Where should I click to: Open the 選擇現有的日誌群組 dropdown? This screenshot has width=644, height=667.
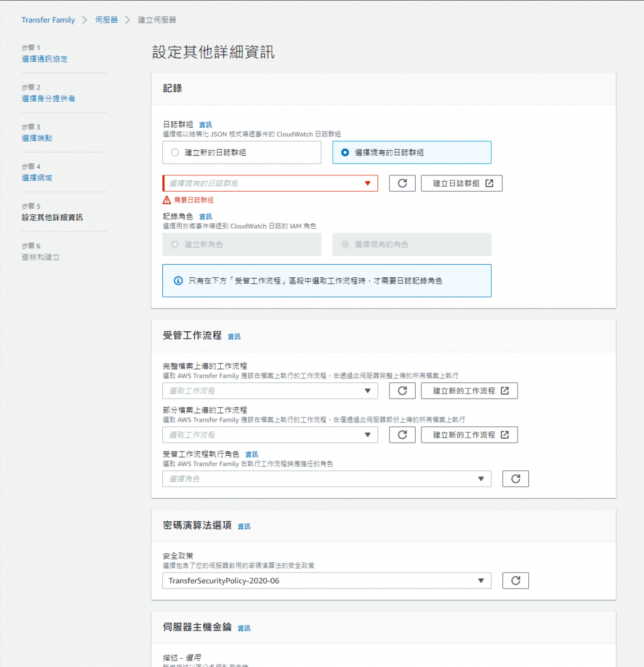pos(270,184)
